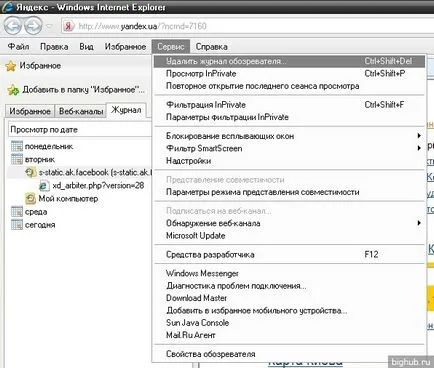This screenshot has width=434, height=368.
Task: Open the Просмотр по дате dropdown
Action: click(x=79, y=129)
